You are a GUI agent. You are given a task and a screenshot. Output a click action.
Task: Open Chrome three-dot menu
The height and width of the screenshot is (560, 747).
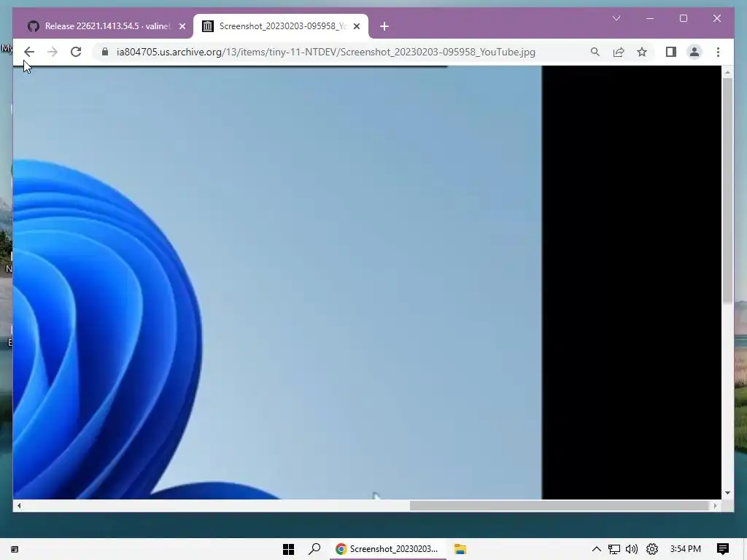(718, 52)
